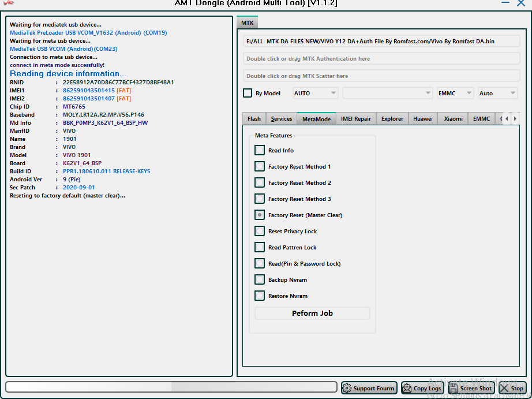Click the Baseband value MOLY.LR12A.R2.MP.V56.P146
The image size is (532, 399).
(x=103, y=114)
